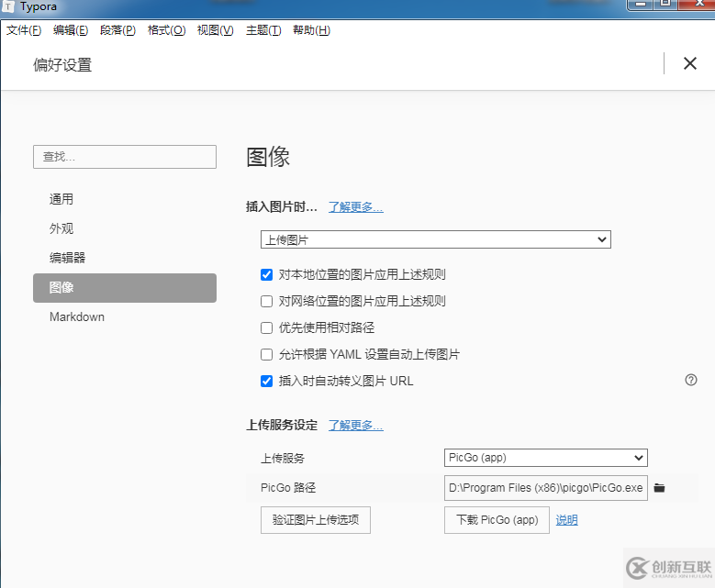Screen dimensions: 715x588
Task: Enable 对网络位置的图片应用上述规则 checkbox
Action: pyautogui.click(x=266, y=301)
